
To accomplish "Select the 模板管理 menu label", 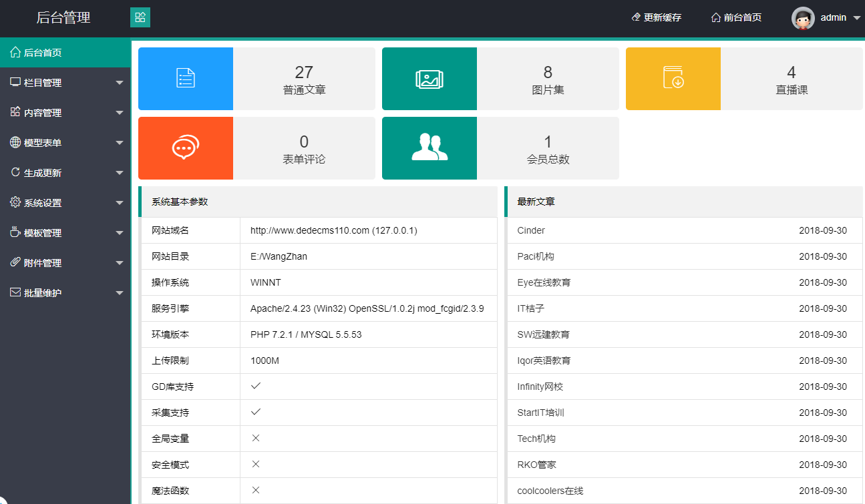I will (x=43, y=233).
